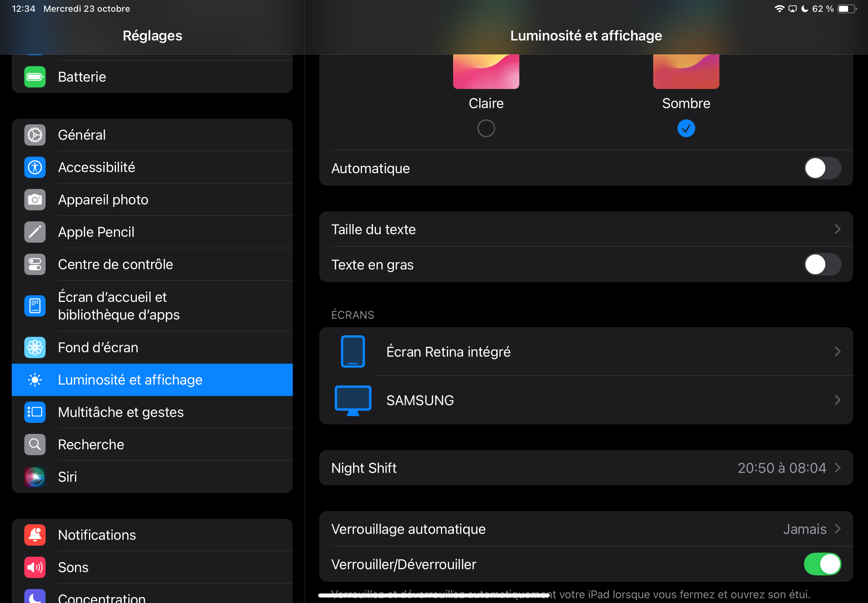Image resolution: width=868 pixels, height=603 pixels.
Task: Open Taille du texte chevron
Action: [x=837, y=229]
